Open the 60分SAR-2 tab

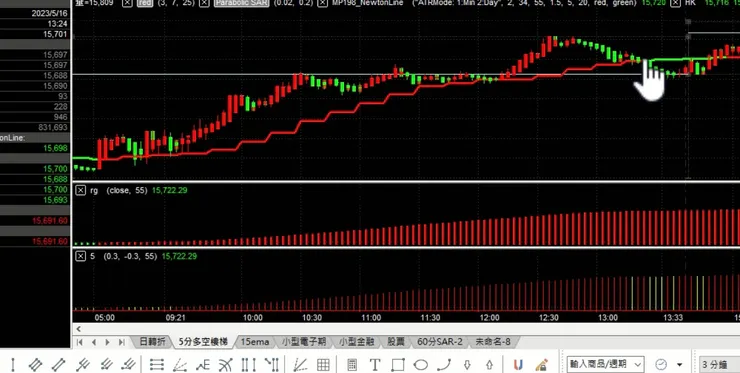pyautogui.click(x=440, y=341)
